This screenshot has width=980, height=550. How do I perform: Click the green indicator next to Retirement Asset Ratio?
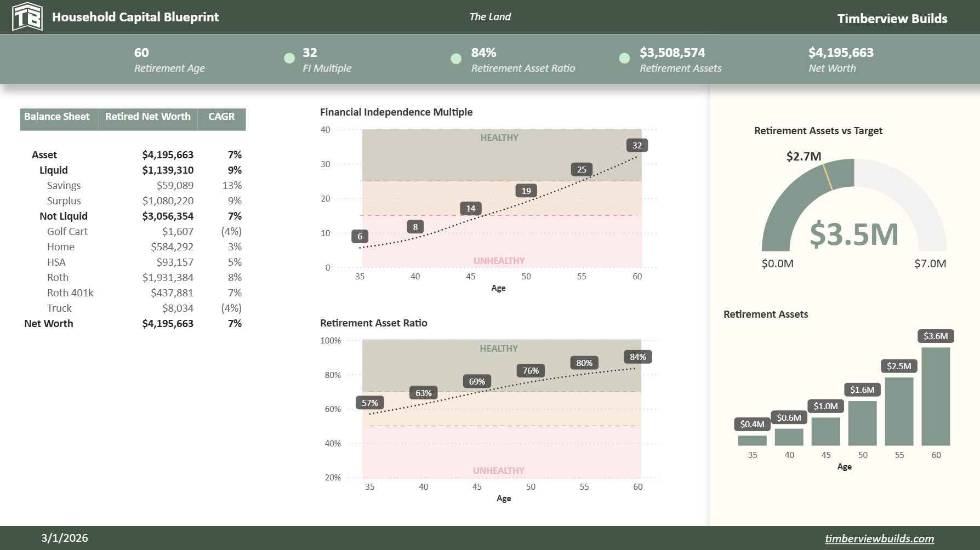455,59
